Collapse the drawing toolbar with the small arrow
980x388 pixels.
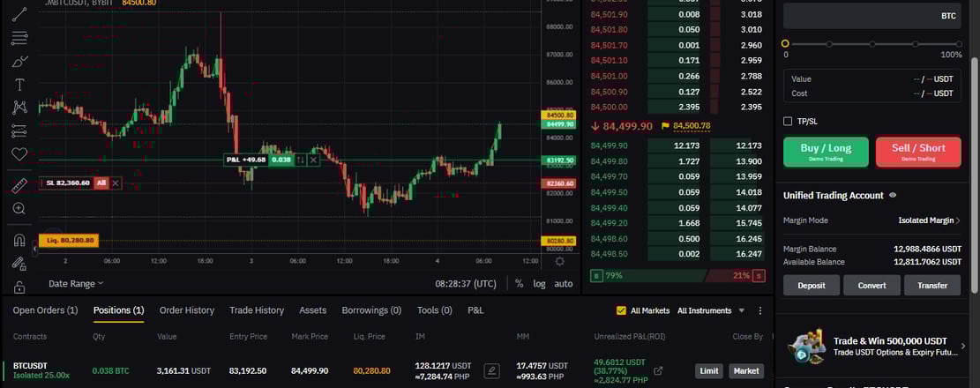[x=35, y=250]
